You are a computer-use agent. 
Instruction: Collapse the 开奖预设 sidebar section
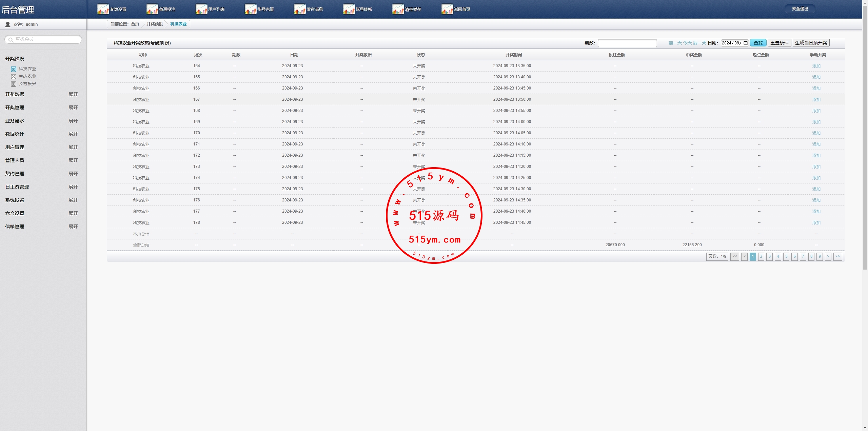pyautogui.click(x=75, y=59)
